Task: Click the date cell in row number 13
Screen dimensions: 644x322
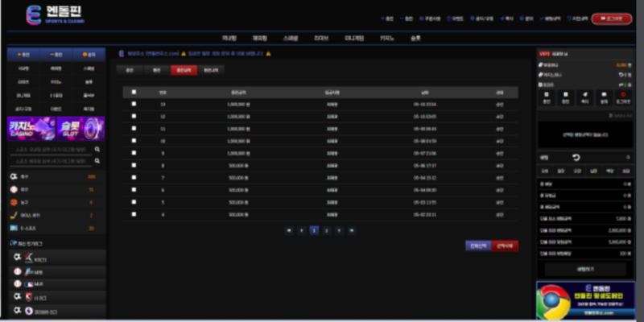Action: pos(425,105)
